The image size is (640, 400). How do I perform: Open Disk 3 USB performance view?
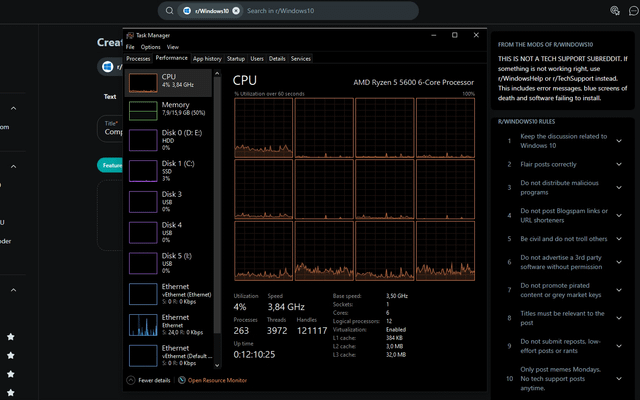click(x=168, y=202)
